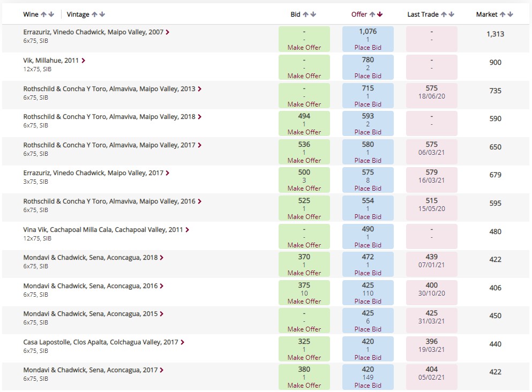Viewport: 532px width, 392px height.
Task: Select last trade 400 dated 30/10/20
Action: 432,292
